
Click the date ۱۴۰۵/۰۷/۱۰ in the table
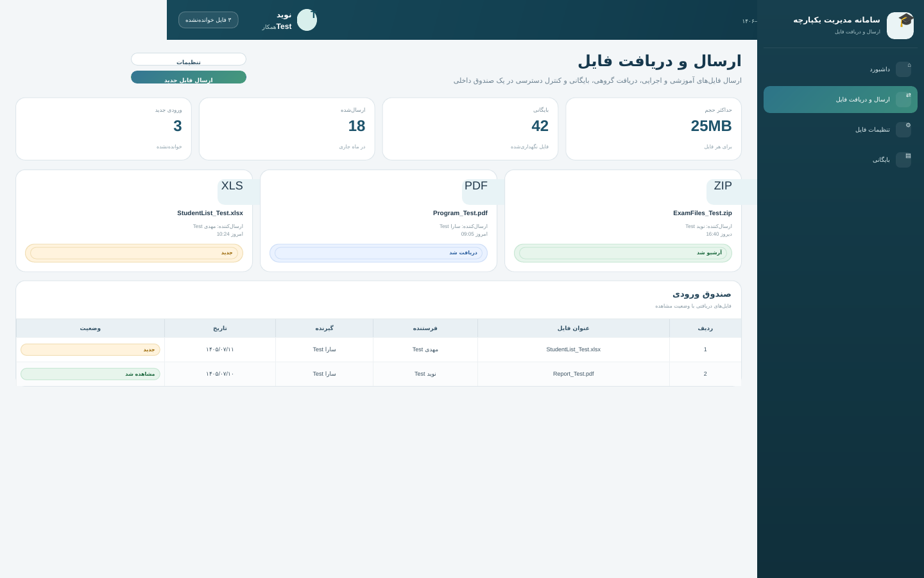(220, 374)
